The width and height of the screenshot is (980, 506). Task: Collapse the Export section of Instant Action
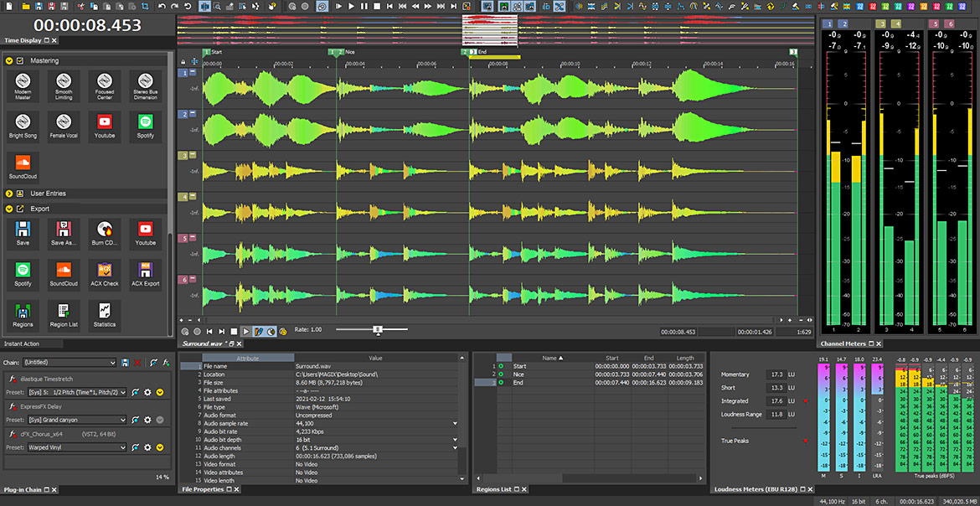(8, 208)
